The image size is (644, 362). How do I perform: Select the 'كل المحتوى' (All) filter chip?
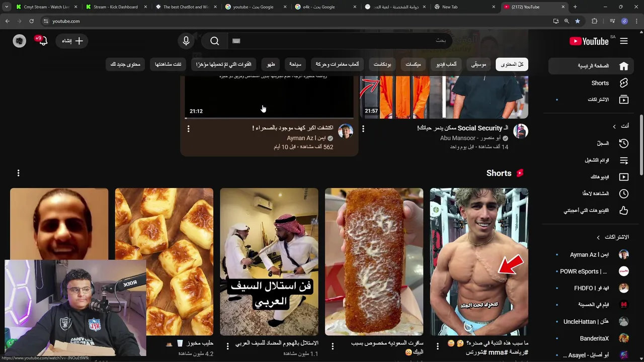click(x=512, y=64)
